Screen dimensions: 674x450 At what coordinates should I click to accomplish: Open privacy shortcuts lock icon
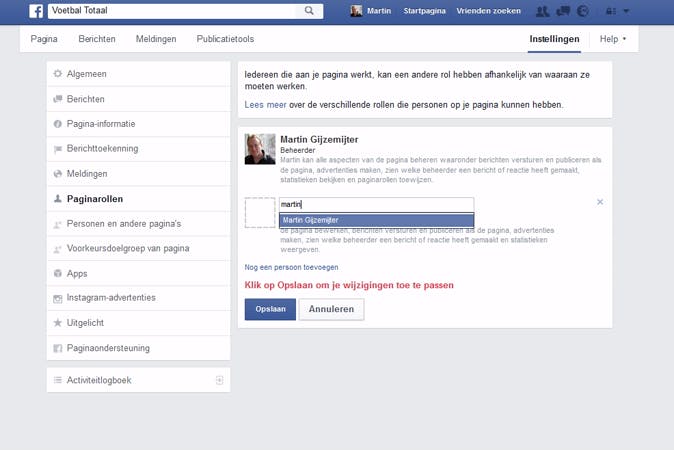pos(611,12)
